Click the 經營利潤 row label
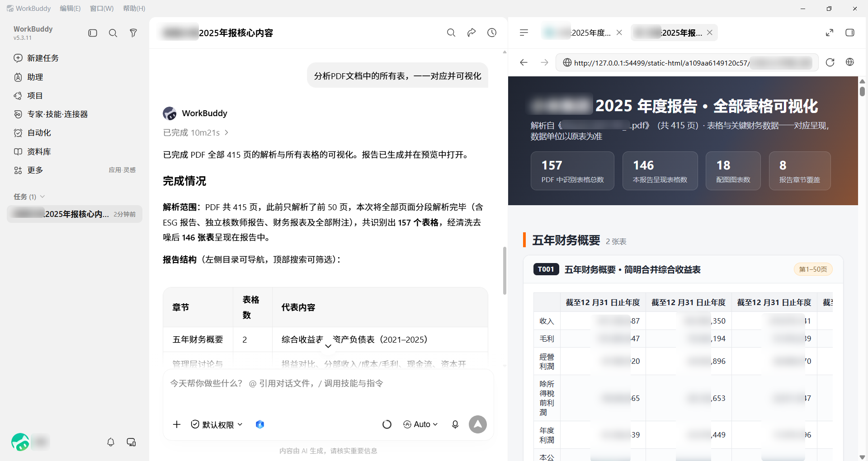Viewport: 868px width, 461px height. pyautogui.click(x=547, y=361)
